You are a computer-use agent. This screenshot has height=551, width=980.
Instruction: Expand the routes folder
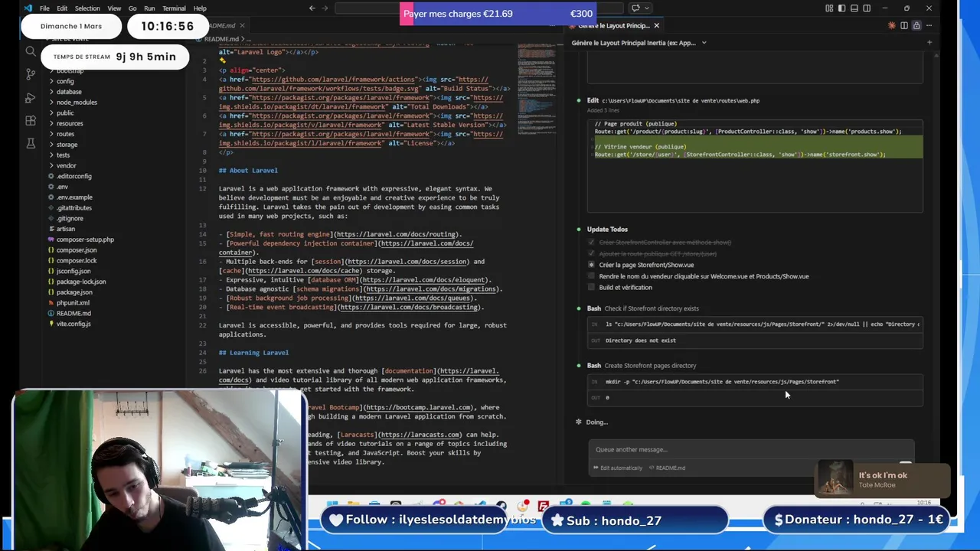pyautogui.click(x=65, y=134)
